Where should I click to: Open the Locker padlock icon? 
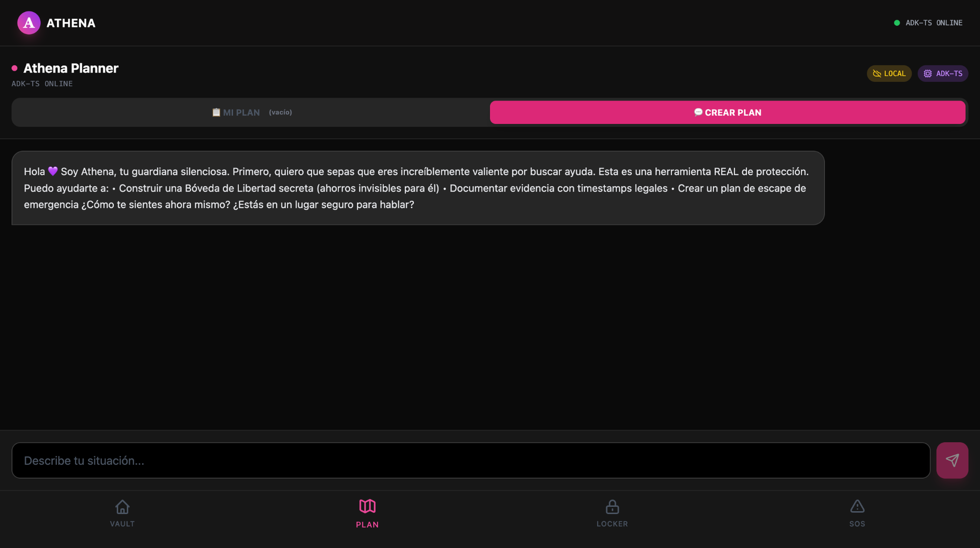[x=612, y=507]
